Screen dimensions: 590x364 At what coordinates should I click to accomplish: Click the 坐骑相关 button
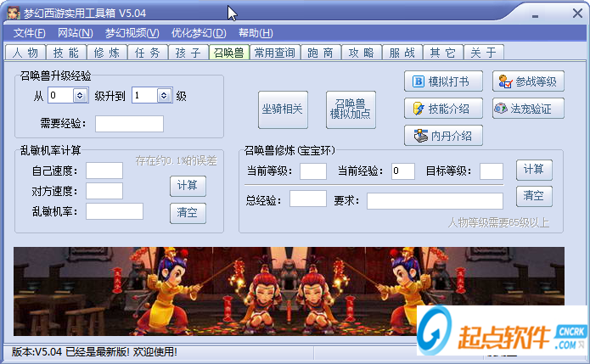click(283, 109)
